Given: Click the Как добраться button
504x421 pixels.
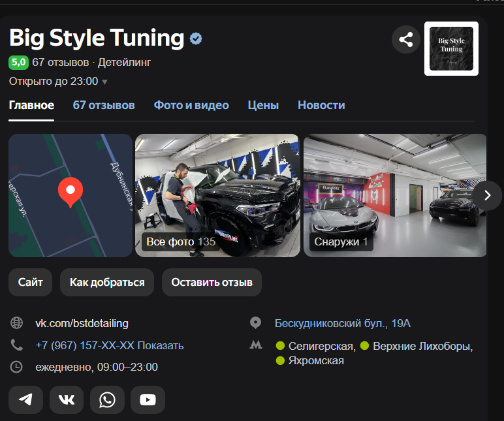Looking at the screenshot, I should pyautogui.click(x=107, y=282).
